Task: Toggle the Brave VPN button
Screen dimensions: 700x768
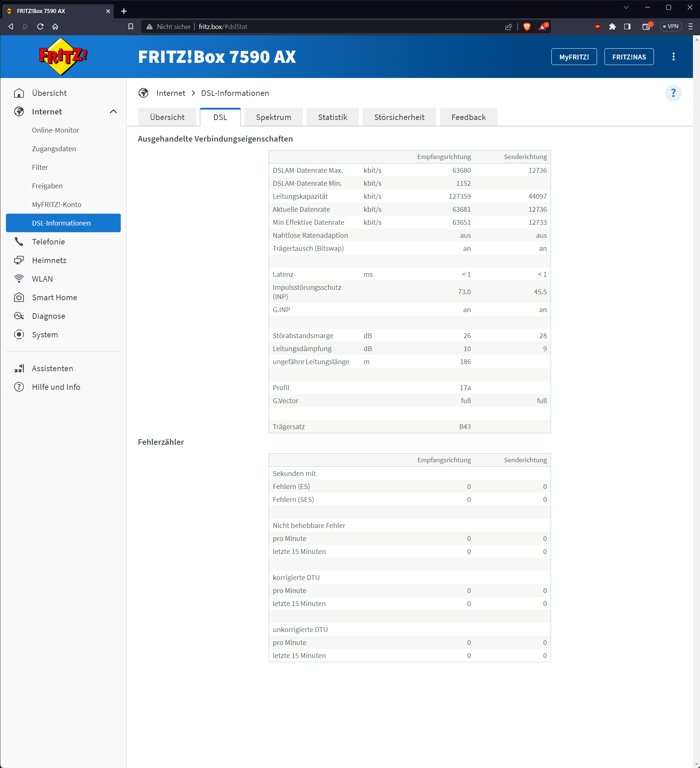Action: pos(671,27)
